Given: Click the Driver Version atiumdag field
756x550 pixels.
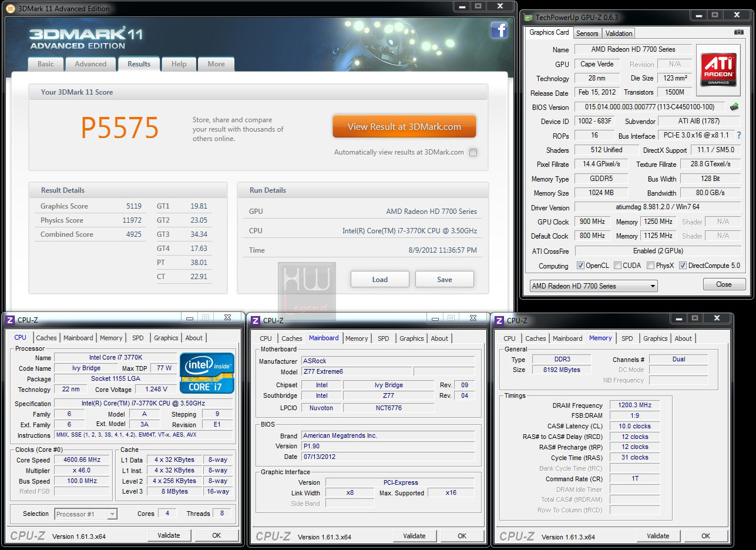Looking at the screenshot, I should (x=657, y=208).
